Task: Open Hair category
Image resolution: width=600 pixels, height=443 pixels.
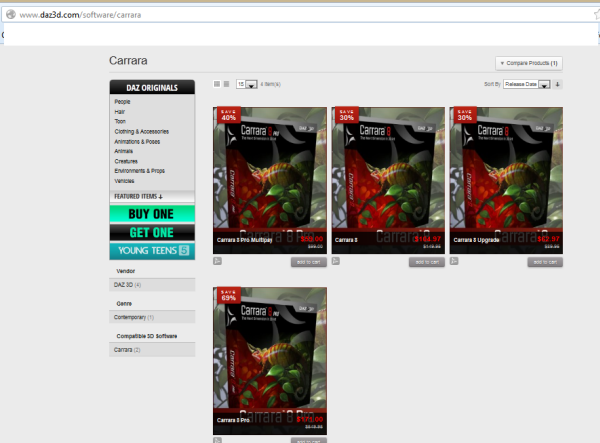Action: point(120,112)
